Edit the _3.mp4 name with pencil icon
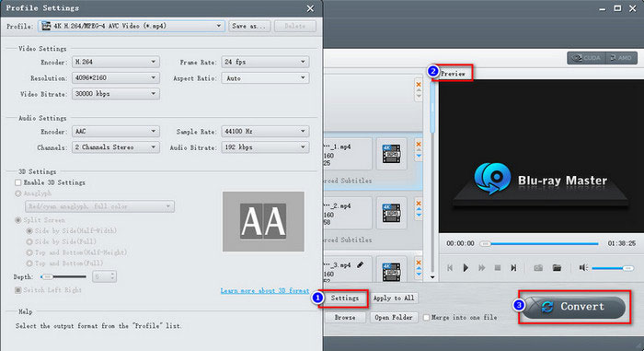Viewport: 644px width, 351px height. (x=361, y=265)
